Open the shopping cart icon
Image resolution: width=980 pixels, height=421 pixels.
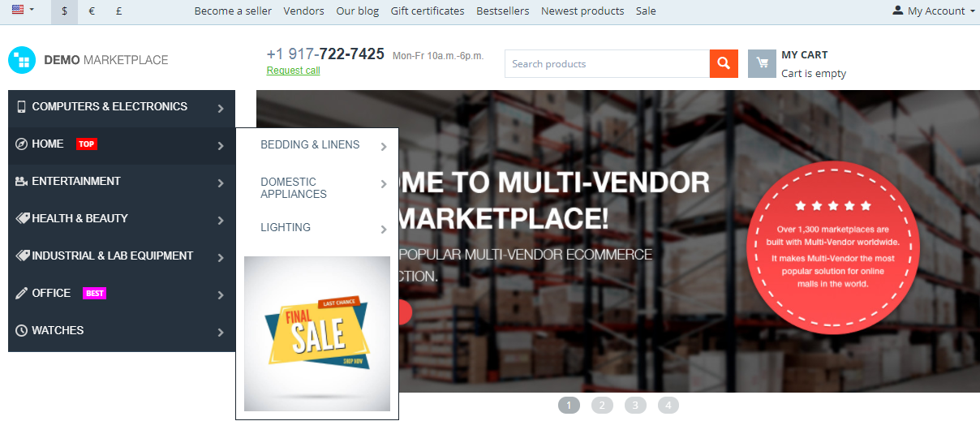(x=762, y=64)
